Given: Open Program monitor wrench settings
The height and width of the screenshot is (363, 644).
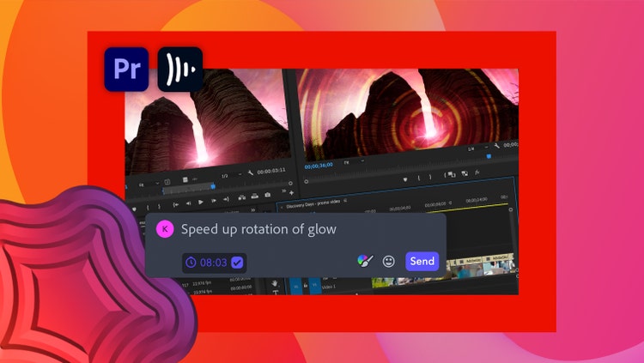Looking at the screenshot, I should click(x=496, y=146).
